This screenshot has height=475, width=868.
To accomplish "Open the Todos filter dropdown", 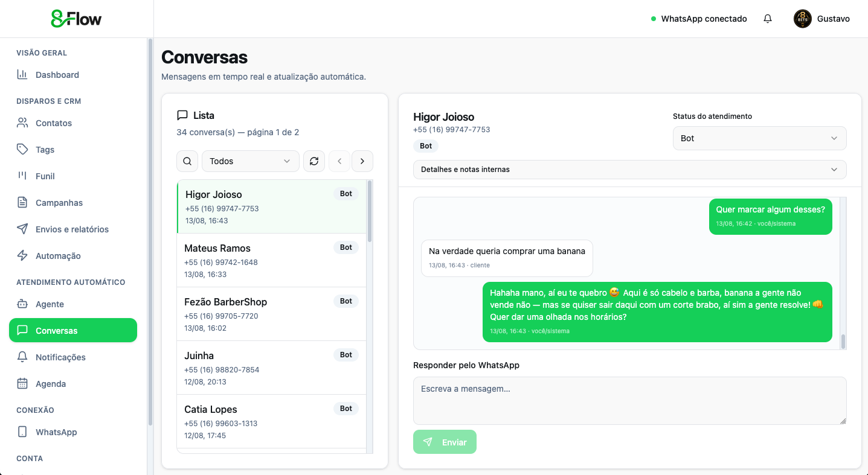I will [251, 161].
